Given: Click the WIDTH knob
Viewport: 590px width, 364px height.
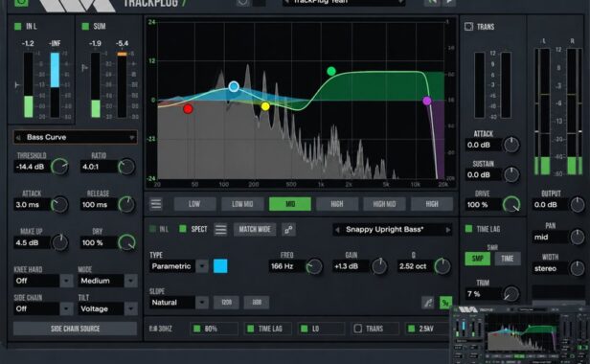Looking at the screenshot, I should pos(578,268).
